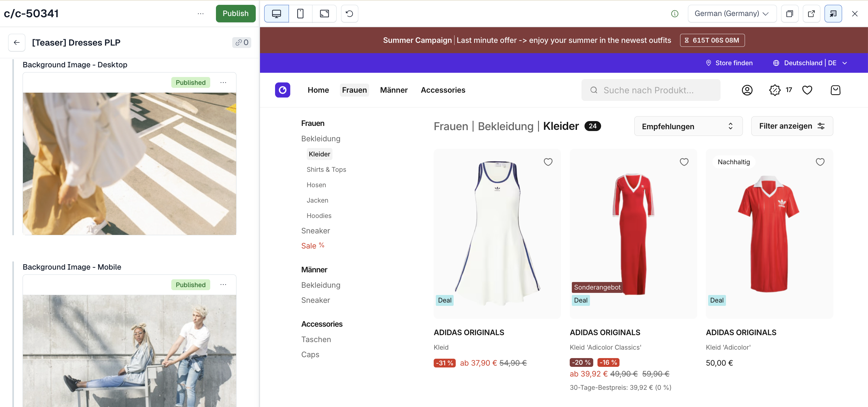Toggle wishlist heart on Adicolor Classics dress
Viewport: 868px width, 407px height.
click(x=684, y=162)
